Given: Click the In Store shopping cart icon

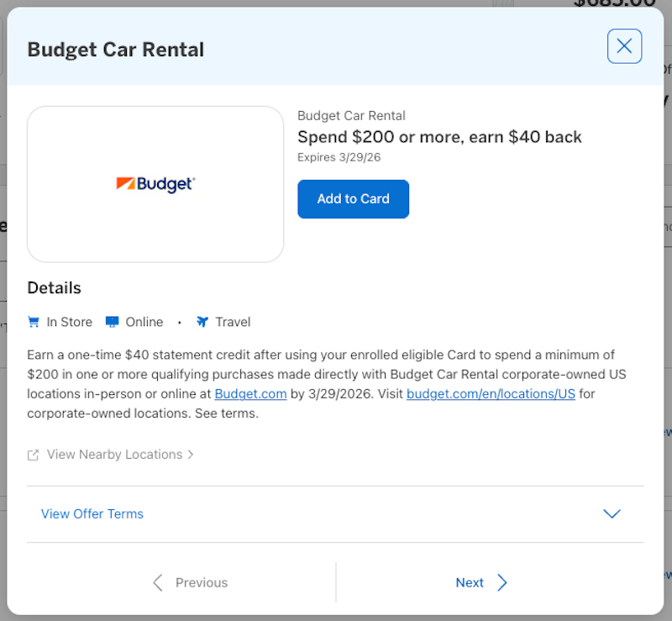Looking at the screenshot, I should click(34, 322).
